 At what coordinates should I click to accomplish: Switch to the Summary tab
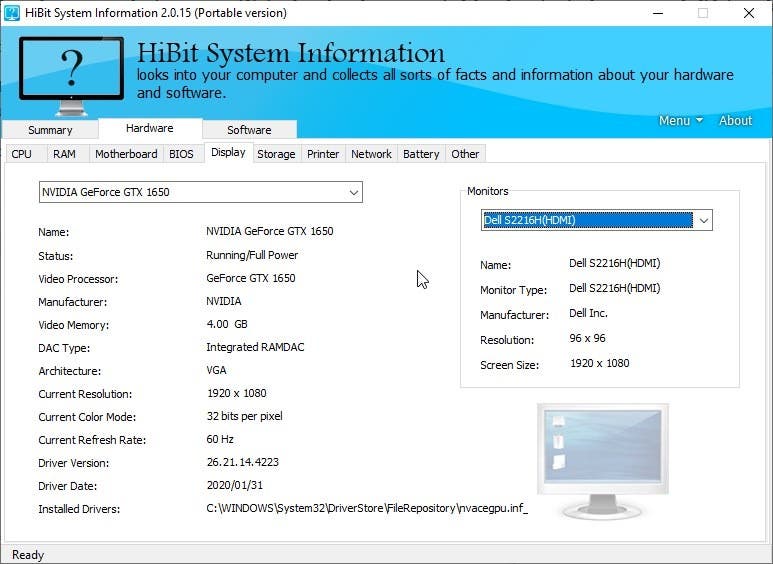pos(50,130)
